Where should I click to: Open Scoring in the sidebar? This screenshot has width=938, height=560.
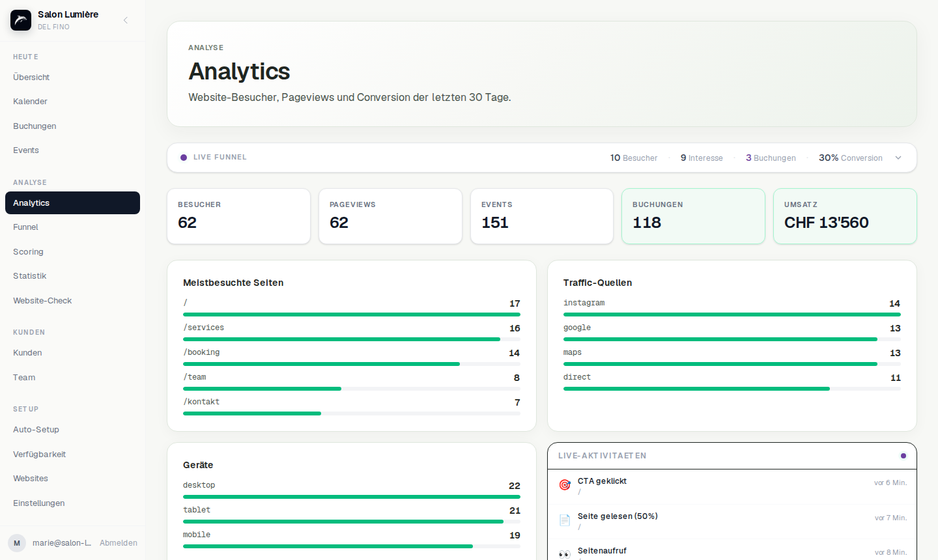tap(72, 252)
